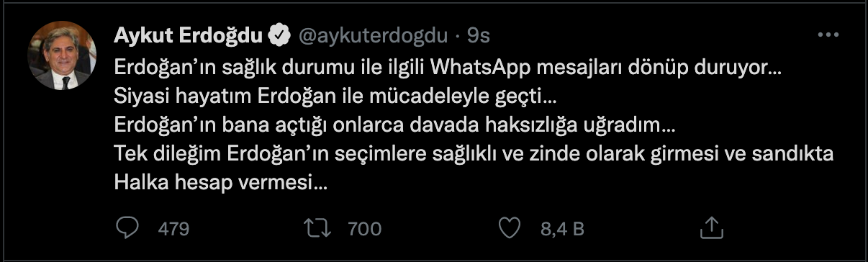The width and height of the screenshot is (868, 262).
Task: Click the line starting 'Tek dileğim'
Action: click(x=473, y=155)
